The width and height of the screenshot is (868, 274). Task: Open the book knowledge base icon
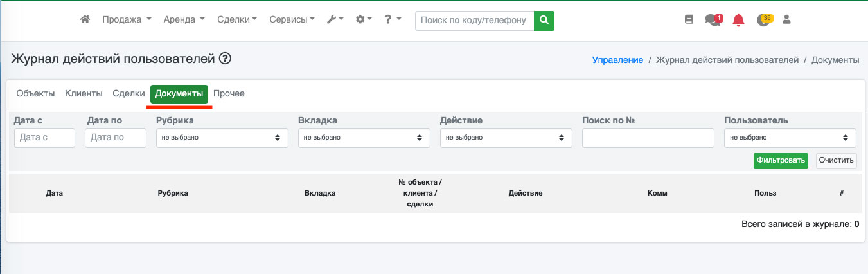pos(689,20)
